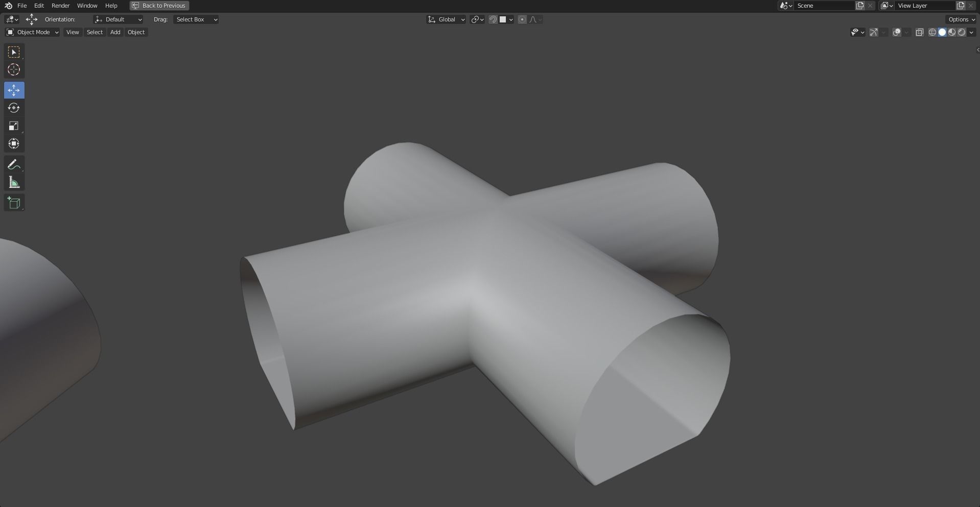Open object visibility and selectability menu

[x=857, y=32]
